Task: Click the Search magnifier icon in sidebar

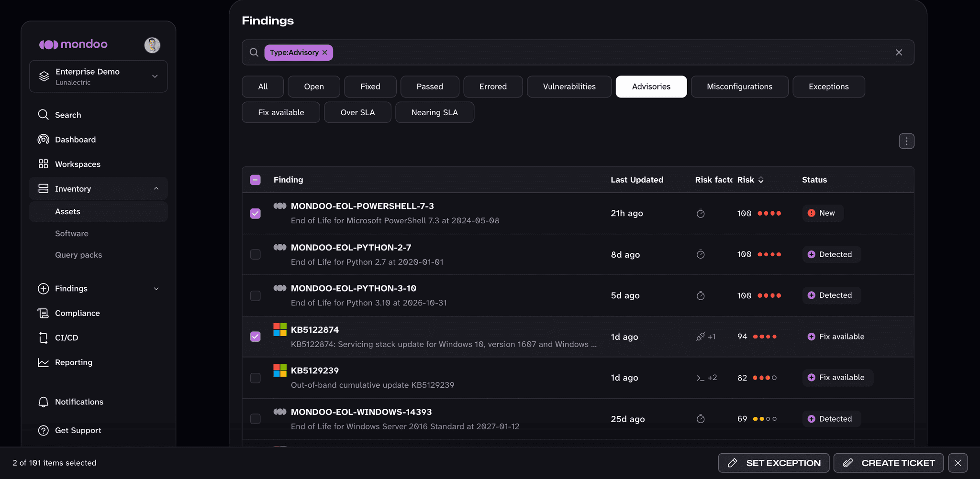Action: point(43,115)
